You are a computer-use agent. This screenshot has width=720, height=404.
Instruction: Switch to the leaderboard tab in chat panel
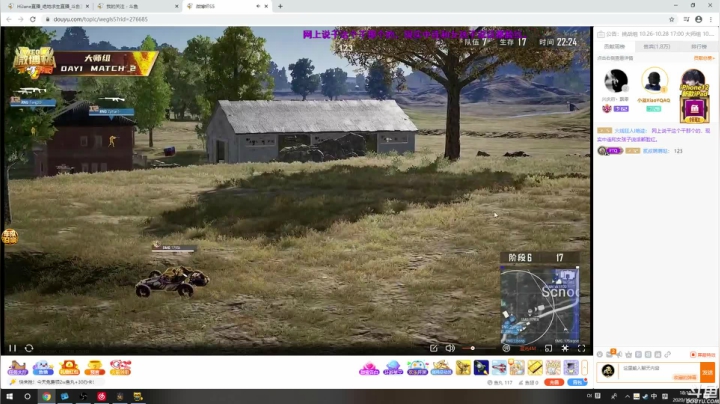point(699,46)
